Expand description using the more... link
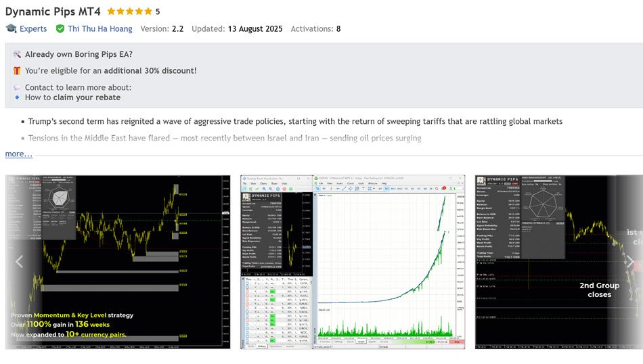The height and width of the screenshot is (364, 643). (x=19, y=154)
